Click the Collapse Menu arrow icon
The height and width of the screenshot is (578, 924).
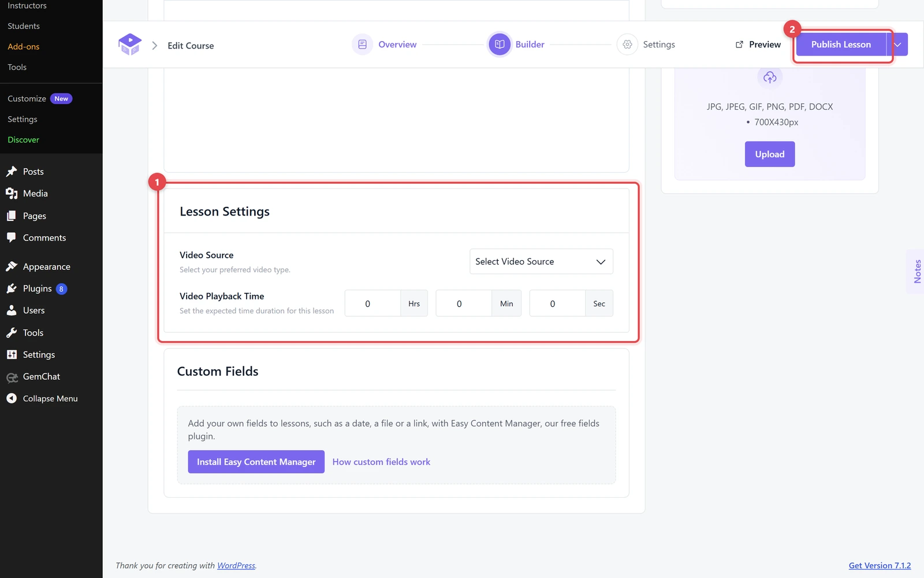tap(12, 399)
